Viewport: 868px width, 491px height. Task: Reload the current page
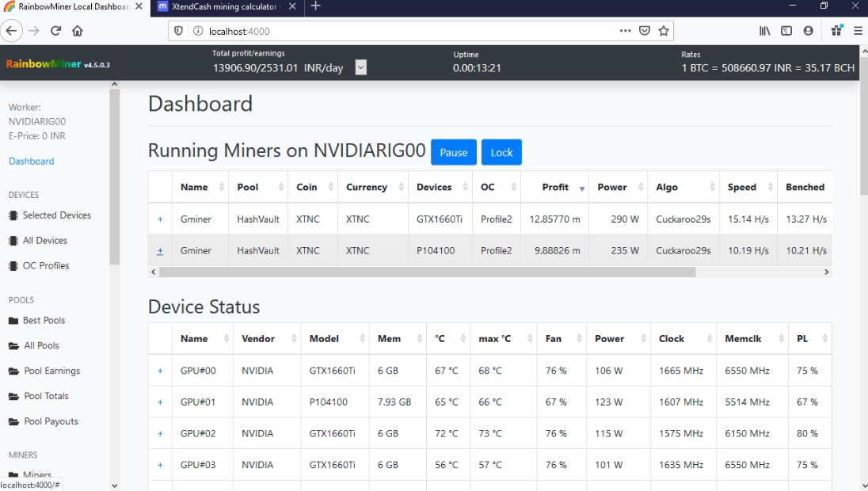point(55,31)
